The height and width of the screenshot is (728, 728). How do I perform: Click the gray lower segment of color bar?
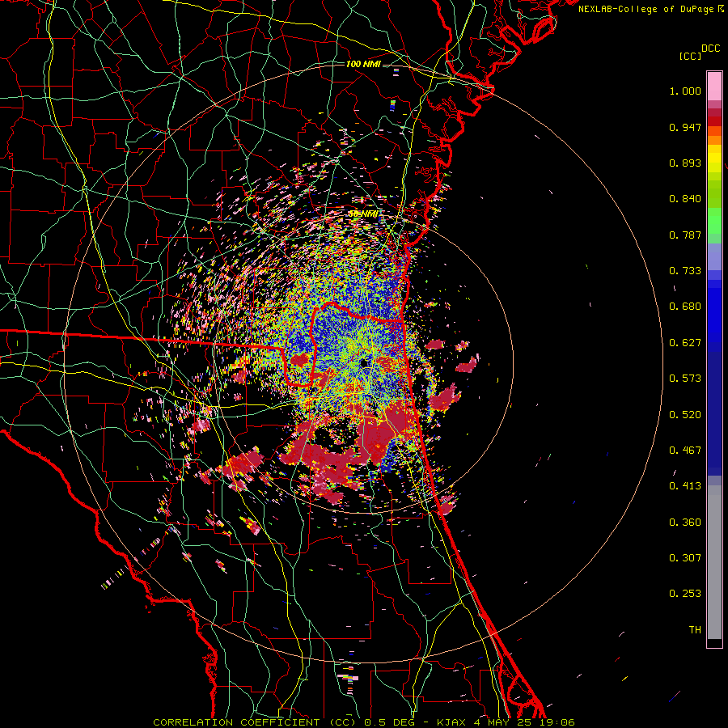coord(714,562)
